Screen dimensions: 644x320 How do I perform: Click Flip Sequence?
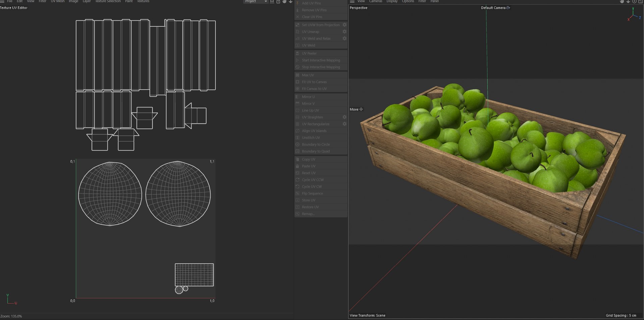point(321,194)
